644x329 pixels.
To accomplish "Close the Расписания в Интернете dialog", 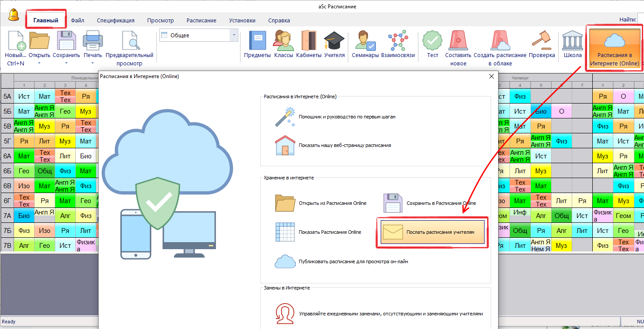I will pos(491,76).
